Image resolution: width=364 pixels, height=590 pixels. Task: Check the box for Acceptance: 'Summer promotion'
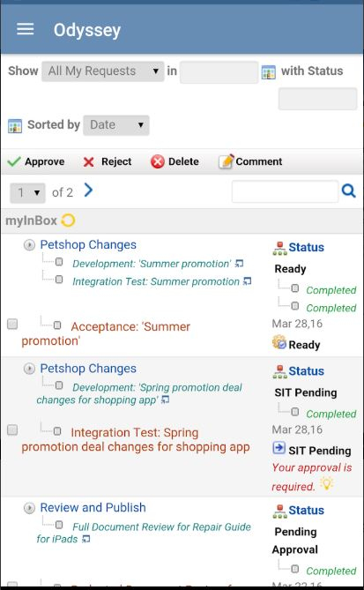(12, 324)
